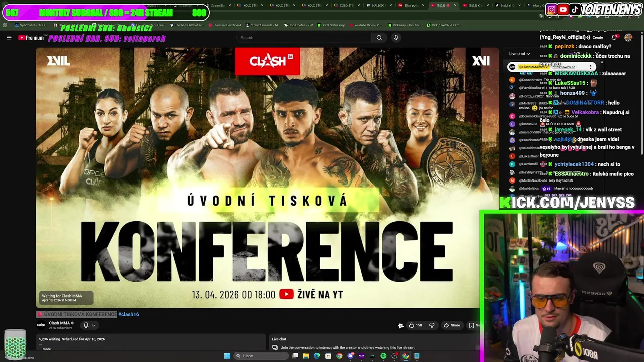
Task: Expand the Live chat mode dropdown
Action: (519, 54)
